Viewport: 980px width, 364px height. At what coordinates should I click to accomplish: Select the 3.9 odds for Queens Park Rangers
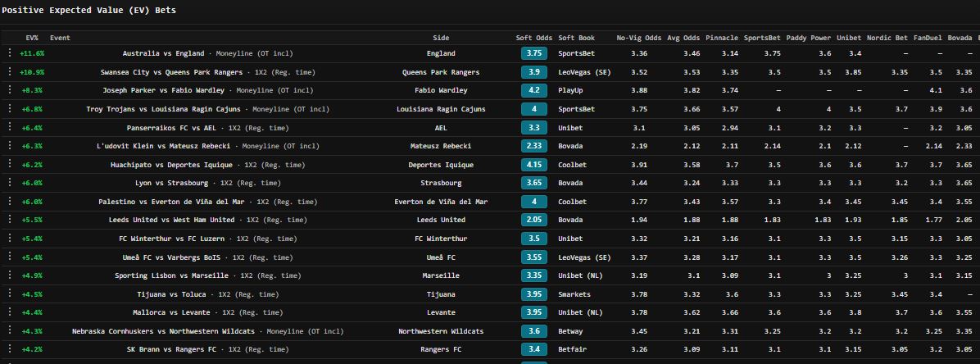(x=534, y=72)
